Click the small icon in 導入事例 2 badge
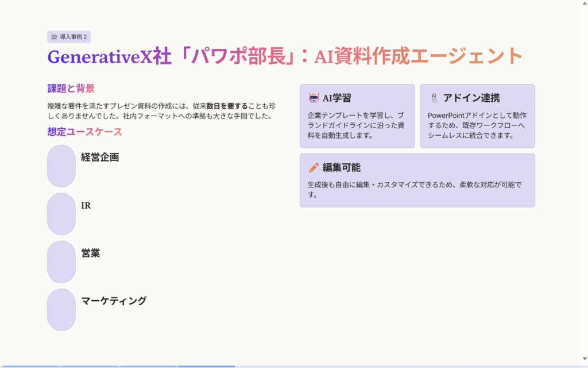The width and height of the screenshot is (588, 368). pos(55,37)
